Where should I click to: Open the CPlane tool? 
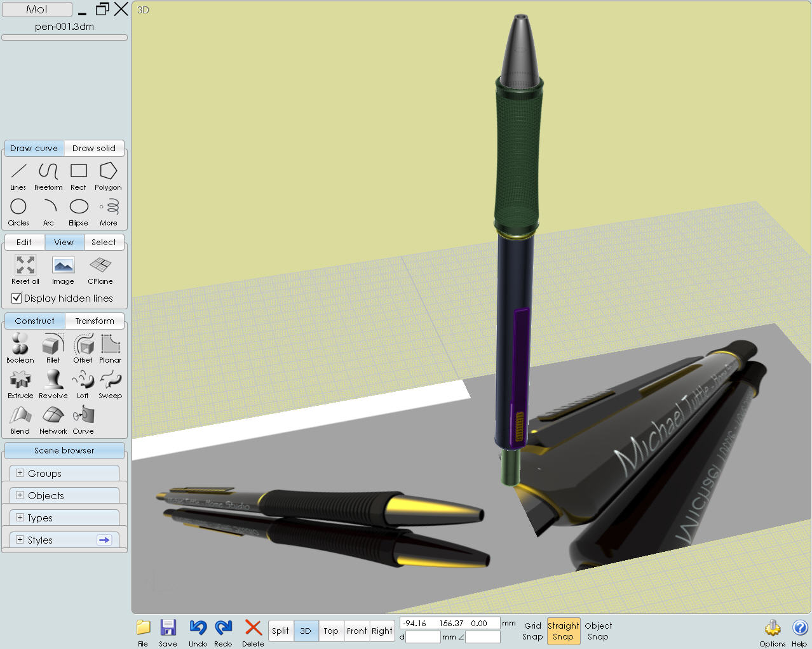pyautogui.click(x=100, y=270)
